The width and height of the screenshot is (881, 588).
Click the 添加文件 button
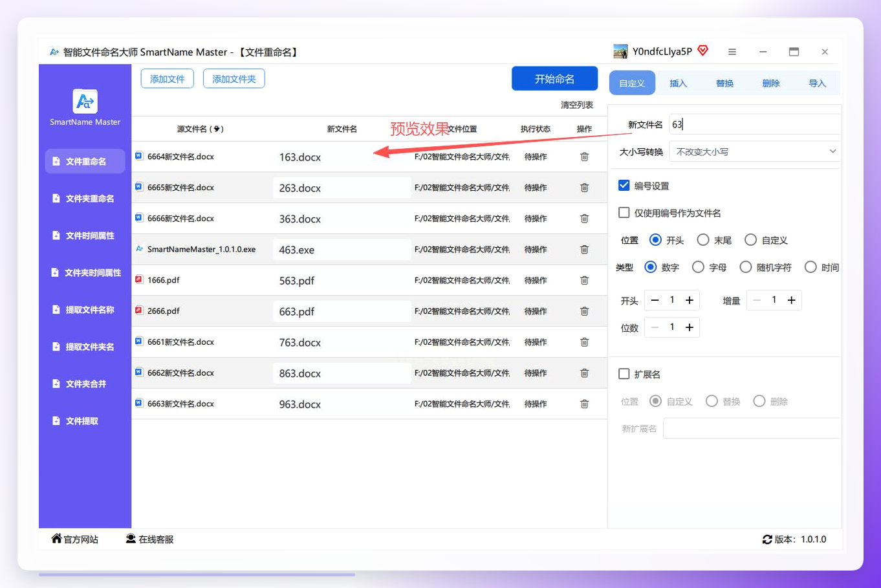tap(168, 79)
